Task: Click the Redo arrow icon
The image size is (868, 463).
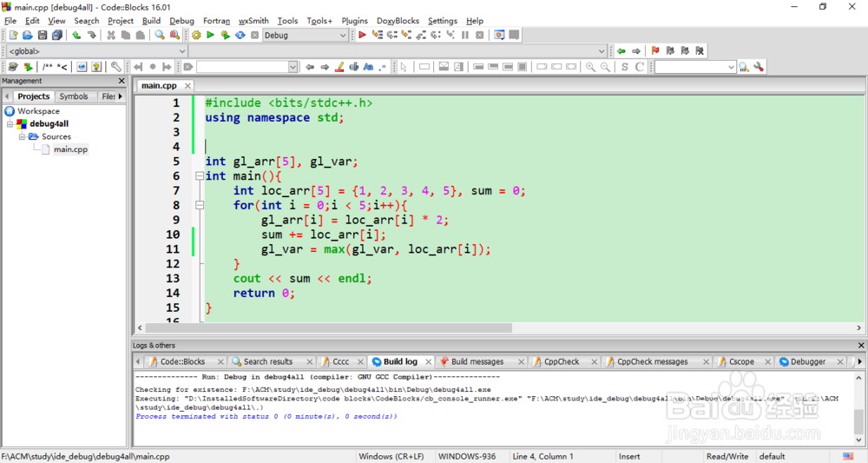Action: (91, 35)
